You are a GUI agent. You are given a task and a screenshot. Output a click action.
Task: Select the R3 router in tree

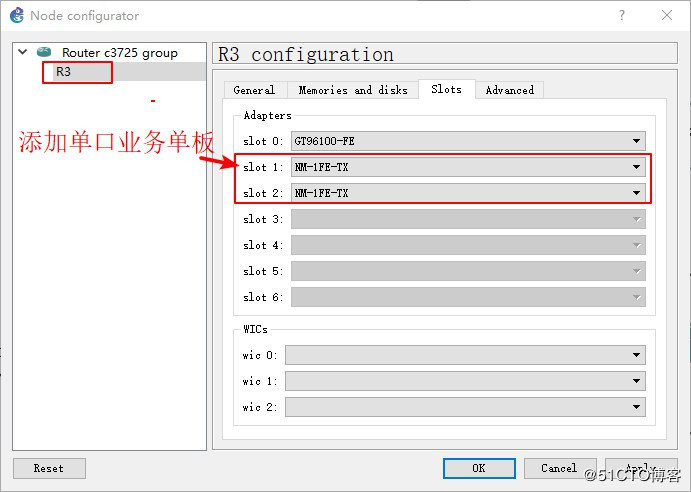(x=63, y=71)
